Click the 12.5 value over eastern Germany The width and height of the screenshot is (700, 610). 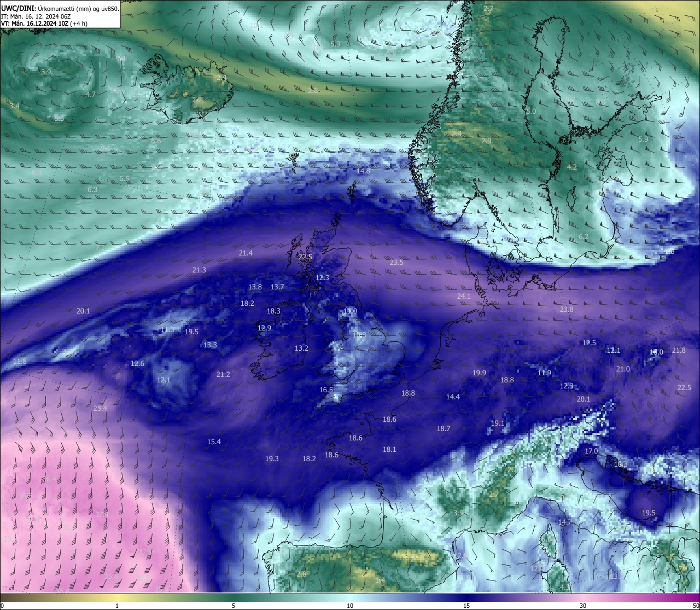click(x=589, y=342)
